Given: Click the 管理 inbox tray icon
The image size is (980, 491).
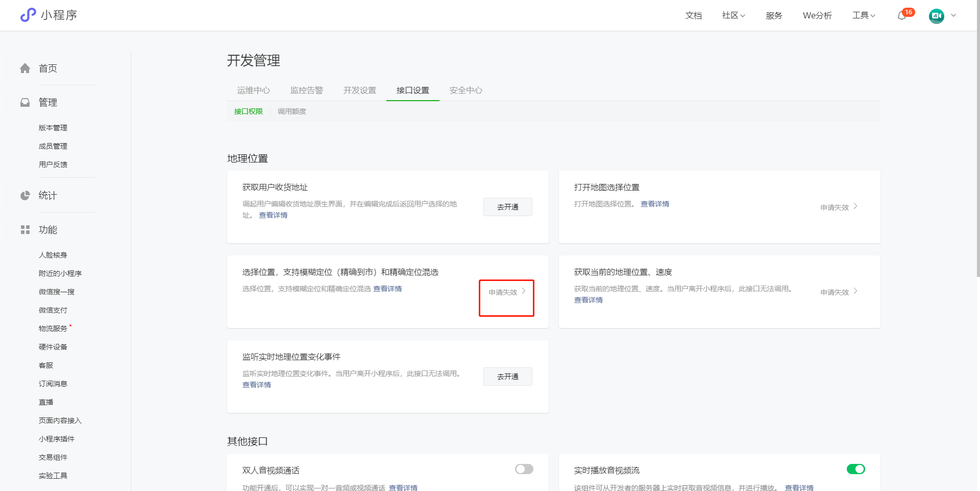Looking at the screenshot, I should (25, 103).
